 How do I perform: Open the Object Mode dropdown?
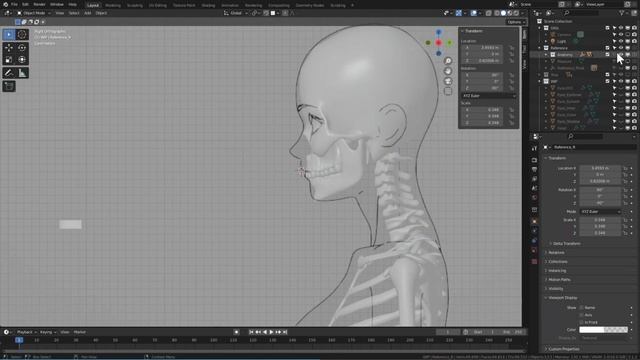[34, 13]
